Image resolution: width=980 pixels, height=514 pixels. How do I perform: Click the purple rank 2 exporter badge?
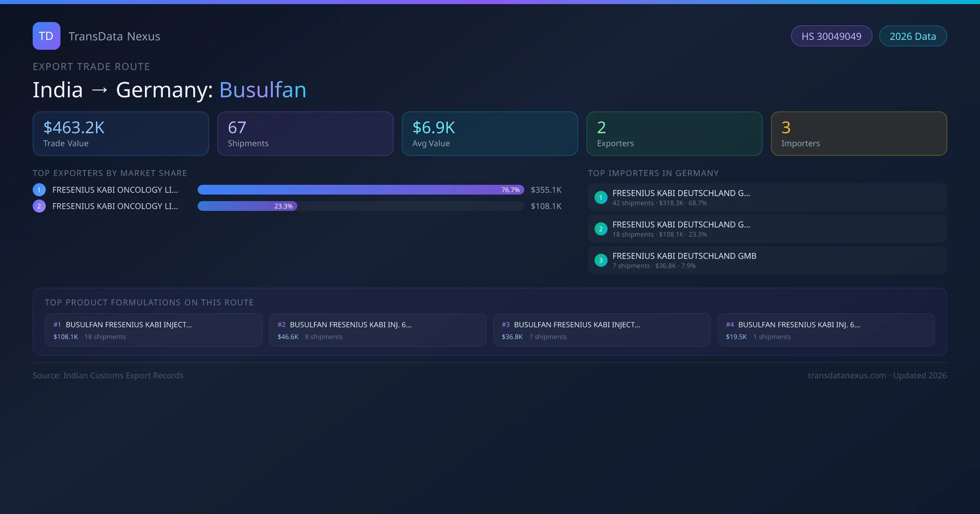[39, 206]
